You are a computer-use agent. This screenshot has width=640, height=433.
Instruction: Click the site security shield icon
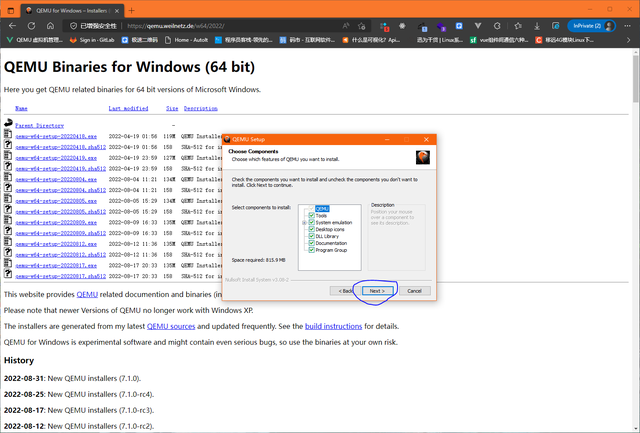73,26
